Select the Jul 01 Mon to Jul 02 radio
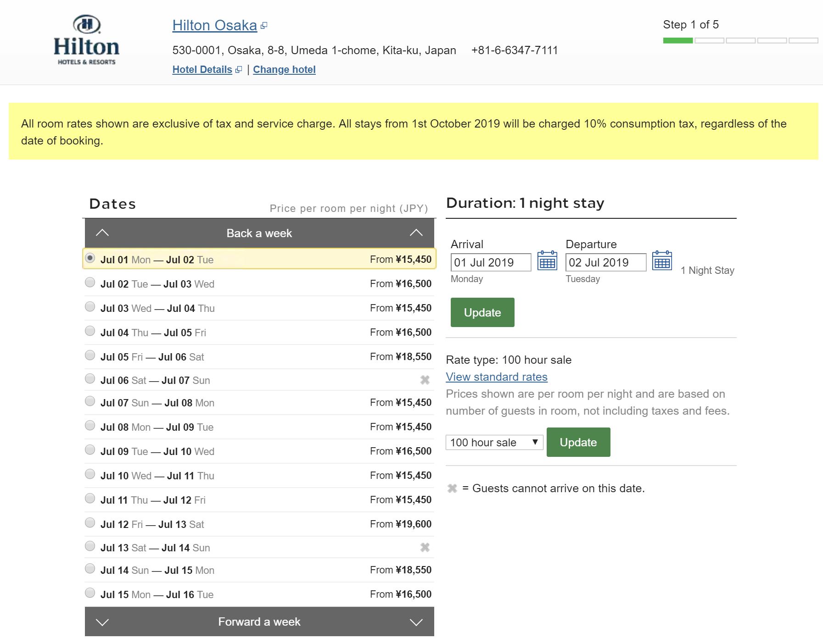The image size is (823, 644). coord(90,258)
